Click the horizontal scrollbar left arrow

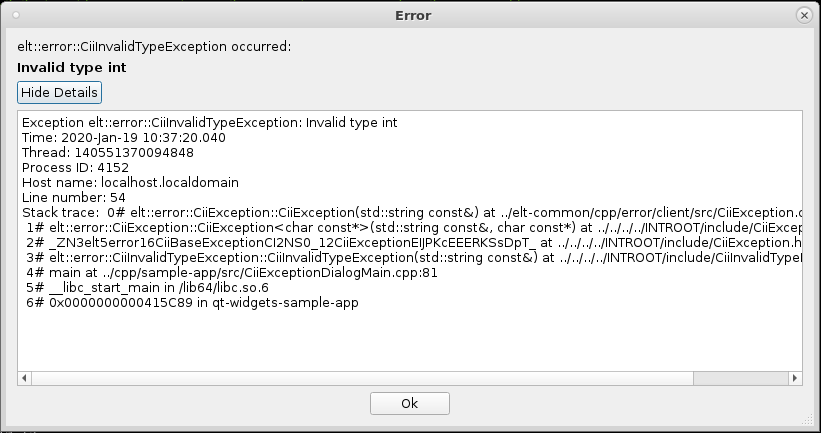tap(25, 378)
